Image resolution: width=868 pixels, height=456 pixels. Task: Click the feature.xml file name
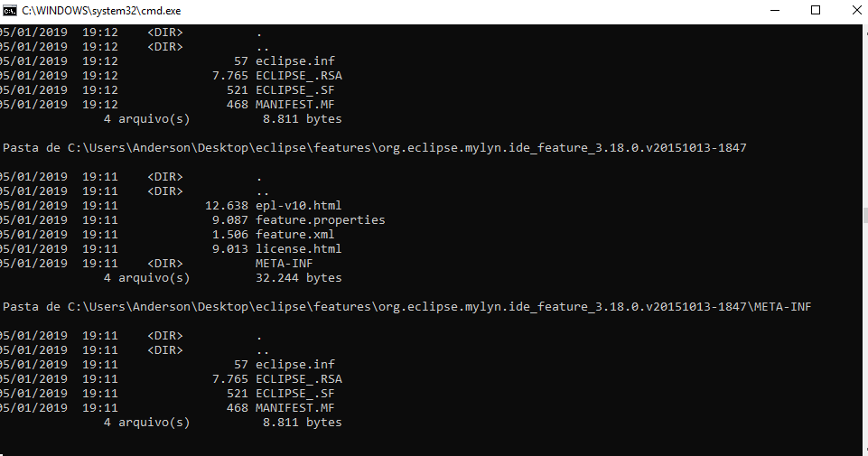point(294,234)
